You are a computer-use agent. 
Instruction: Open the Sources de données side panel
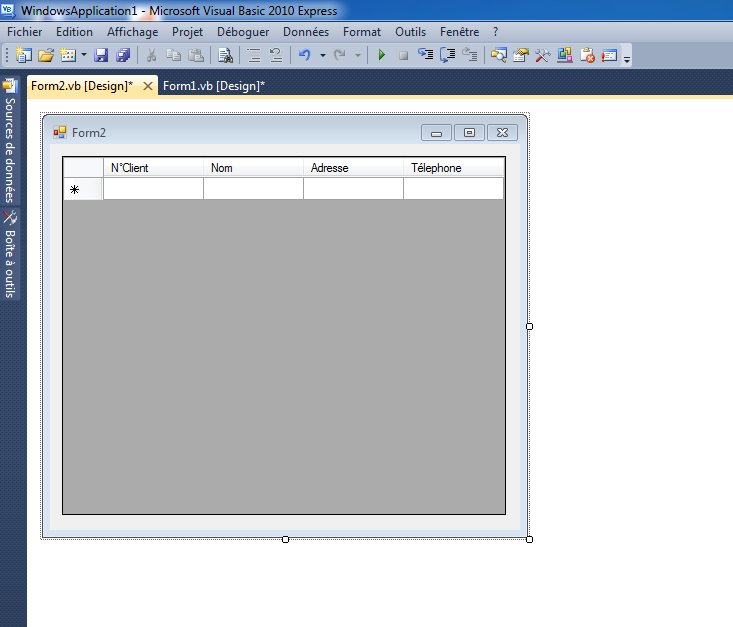pyautogui.click(x=10, y=141)
